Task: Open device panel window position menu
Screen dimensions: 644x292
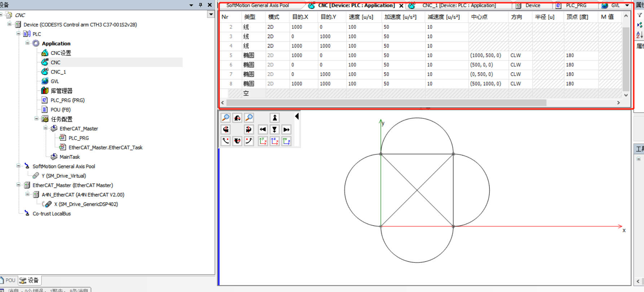Action: (191, 5)
